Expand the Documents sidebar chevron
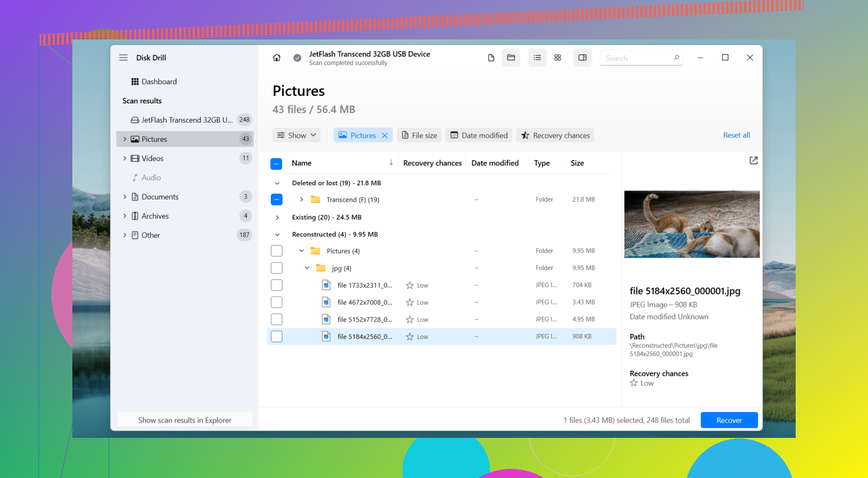The width and height of the screenshot is (868, 478). (x=125, y=197)
